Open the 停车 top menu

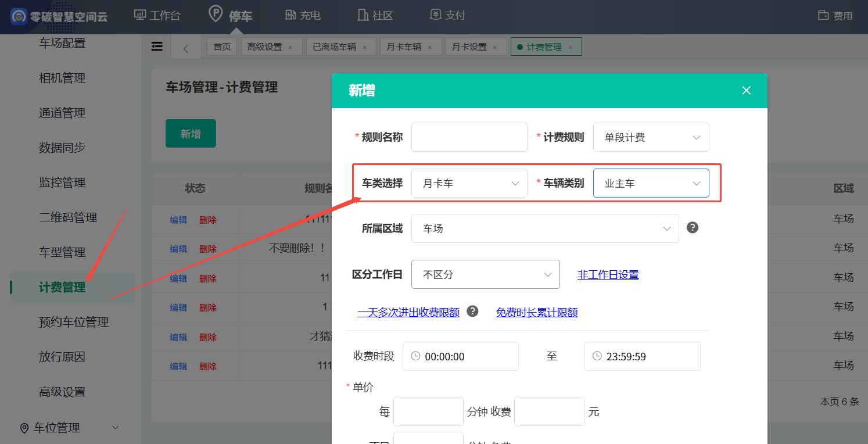coord(231,15)
